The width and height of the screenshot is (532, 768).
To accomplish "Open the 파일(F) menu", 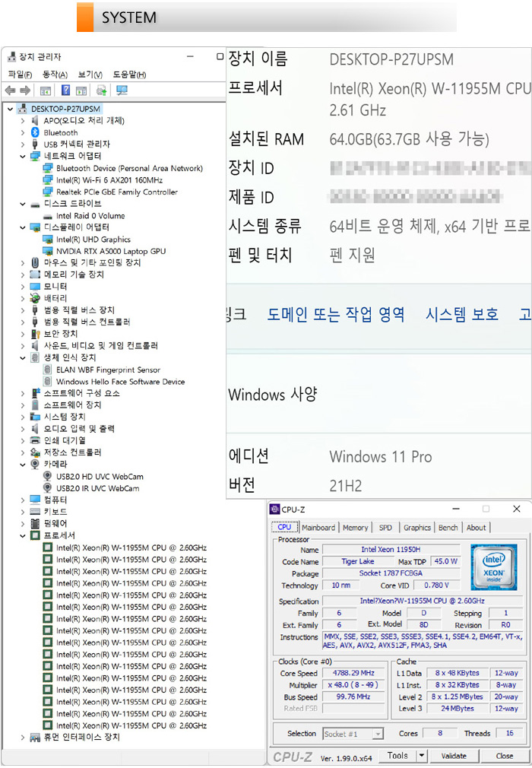I will (x=20, y=75).
